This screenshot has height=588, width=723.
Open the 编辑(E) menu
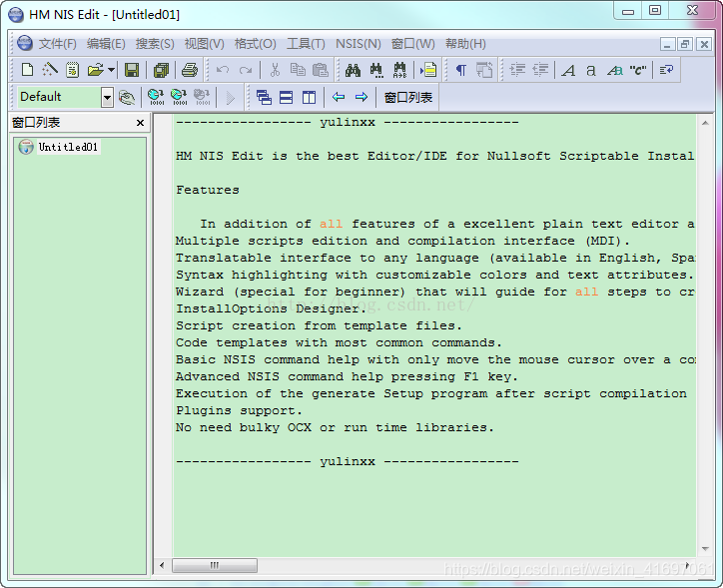(x=106, y=44)
